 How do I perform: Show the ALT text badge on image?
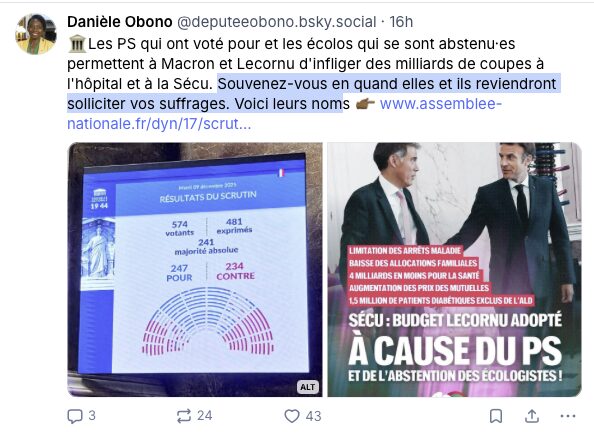[x=307, y=387]
